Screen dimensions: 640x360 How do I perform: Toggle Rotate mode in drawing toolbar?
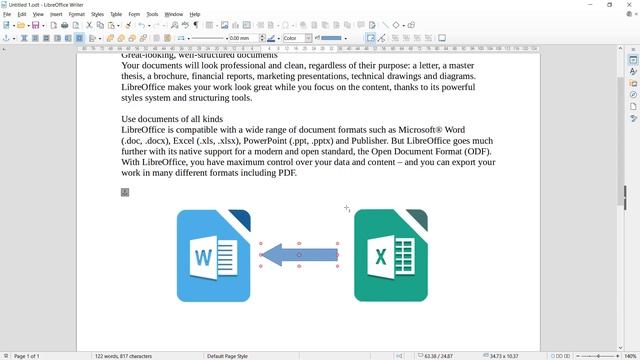[370, 38]
